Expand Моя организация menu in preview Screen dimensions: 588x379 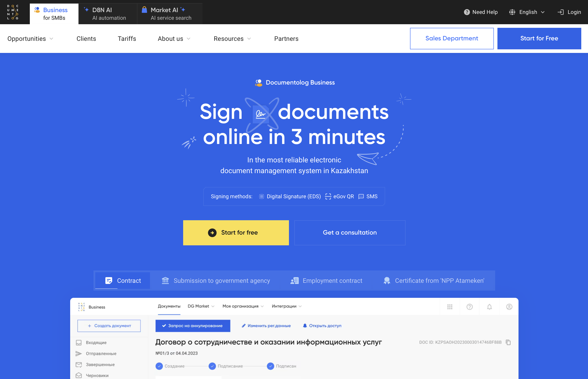pos(243,306)
